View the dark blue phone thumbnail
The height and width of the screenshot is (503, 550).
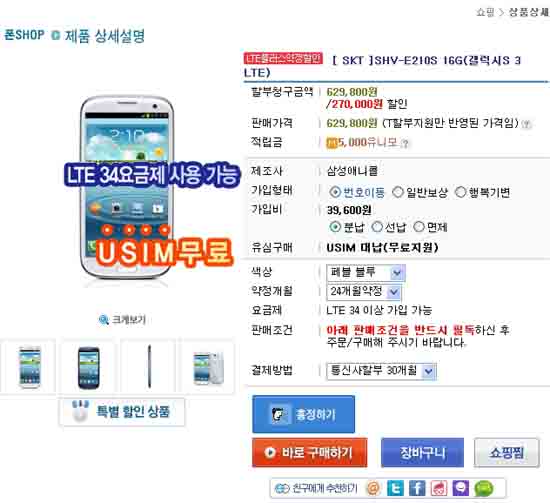[88, 367]
